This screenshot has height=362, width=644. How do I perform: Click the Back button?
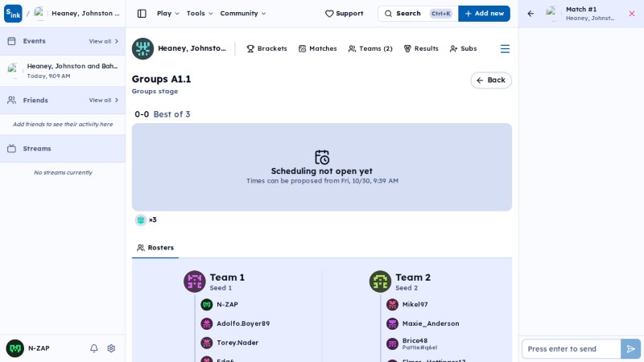coord(491,80)
